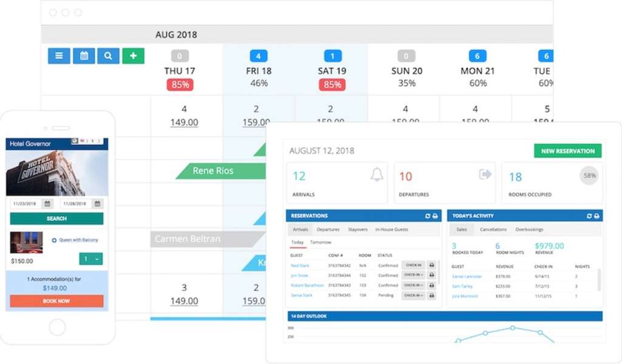Open Check-In dropdown for Jon Snow
622x364 pixels.
click(413, 275)
